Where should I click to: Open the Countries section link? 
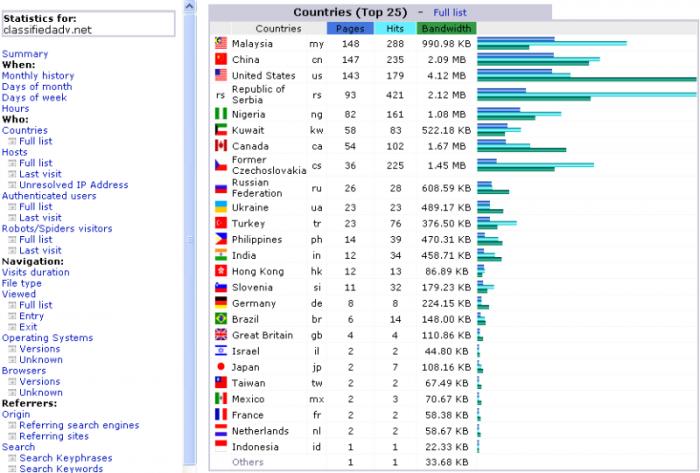tap(25, 130)
